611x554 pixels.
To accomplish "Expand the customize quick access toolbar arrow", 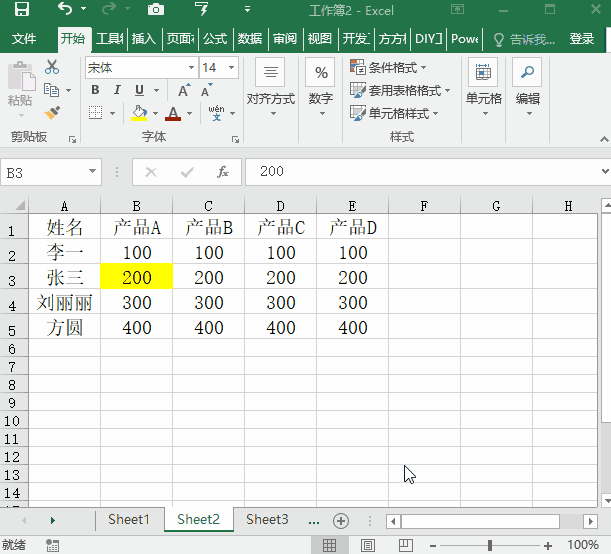I will point(247,9).
